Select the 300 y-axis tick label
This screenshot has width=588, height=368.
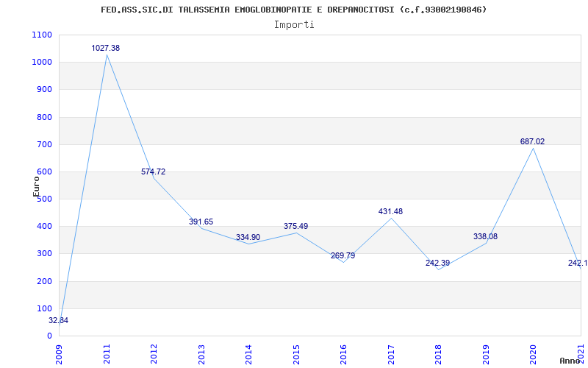pos(45,254)
